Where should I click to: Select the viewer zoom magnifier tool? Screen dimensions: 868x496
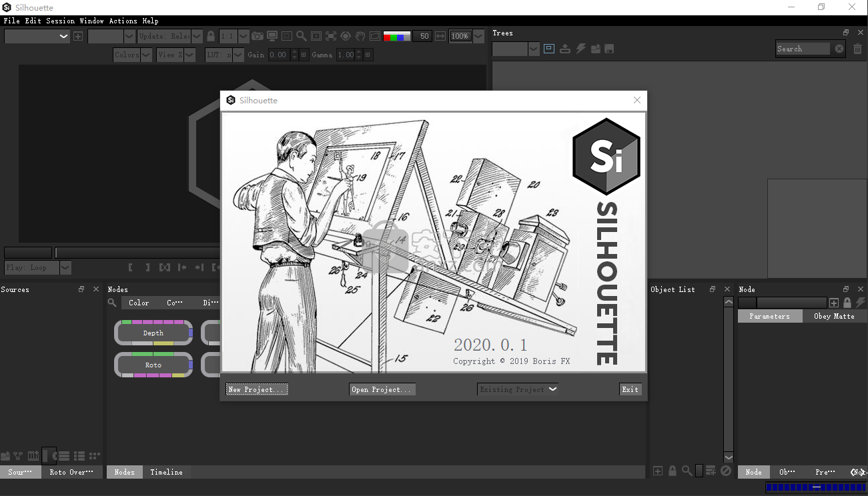click(x=302, y=36)
